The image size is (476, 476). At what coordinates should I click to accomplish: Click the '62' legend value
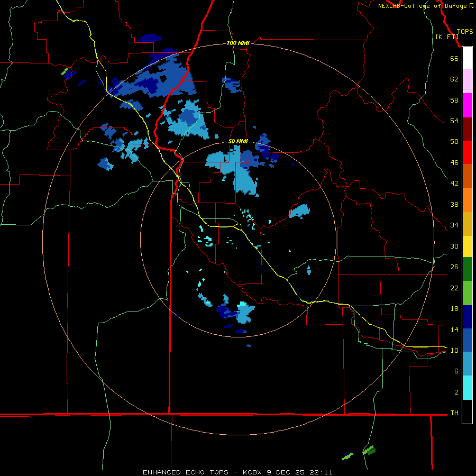coord(454,79)
